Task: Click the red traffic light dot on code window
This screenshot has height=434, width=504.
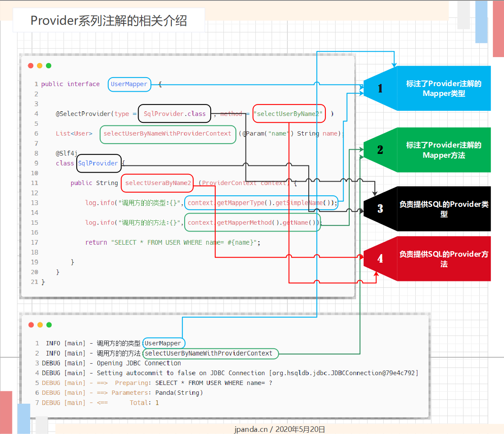Action: click(x=30, y=66)
